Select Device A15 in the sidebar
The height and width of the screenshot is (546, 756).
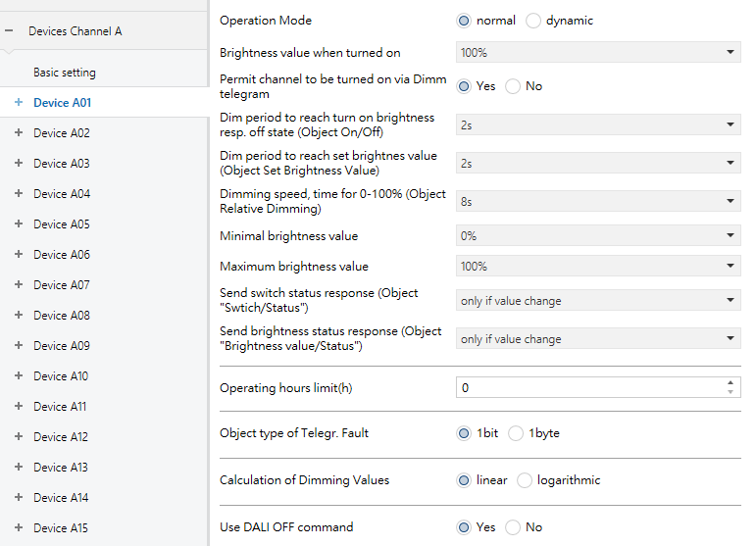(61, 527)
